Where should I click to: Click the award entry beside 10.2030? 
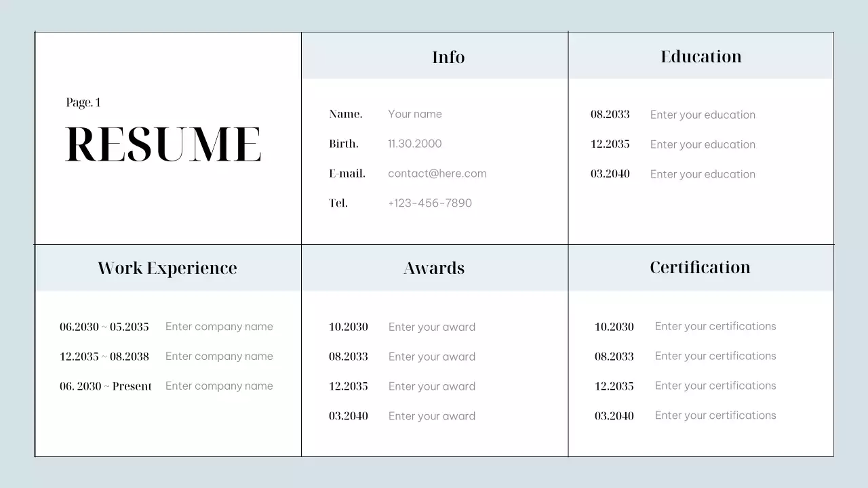pos(431,327)
